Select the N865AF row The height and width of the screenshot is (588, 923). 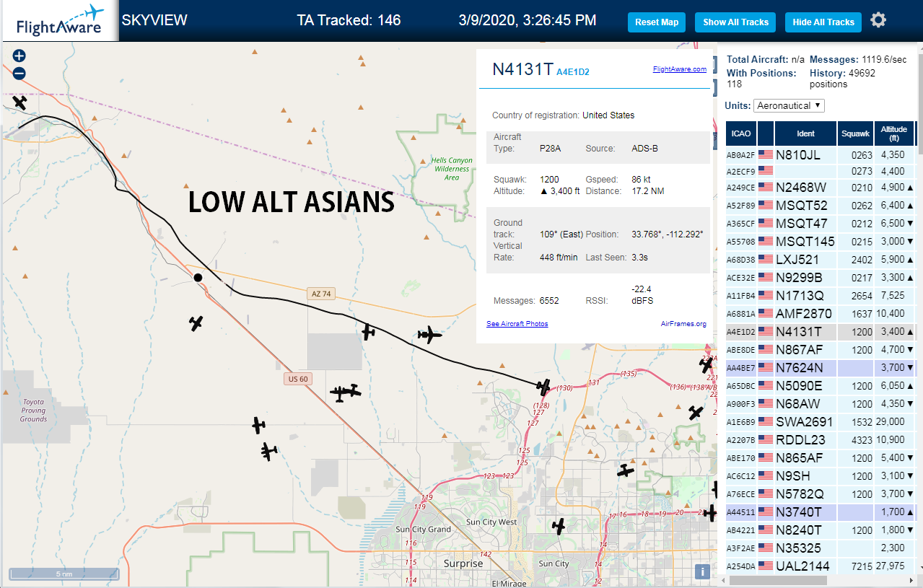click(821, 457)
